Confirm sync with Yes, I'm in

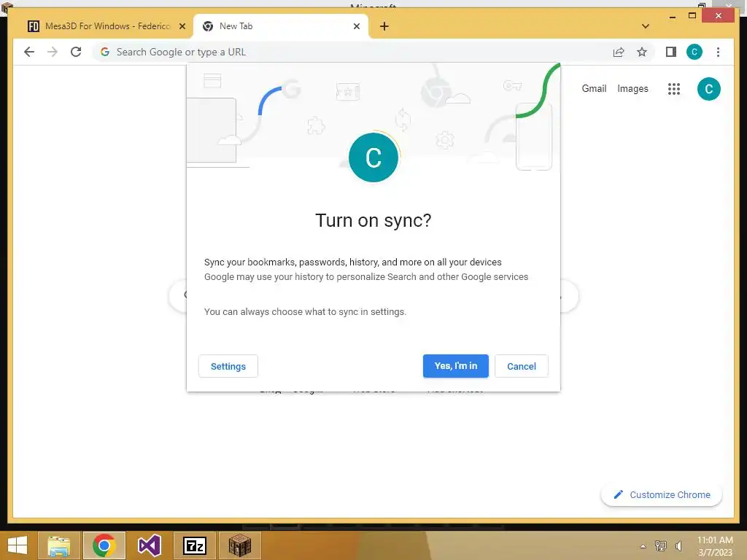pyautogui.click(x=455, y=366)
